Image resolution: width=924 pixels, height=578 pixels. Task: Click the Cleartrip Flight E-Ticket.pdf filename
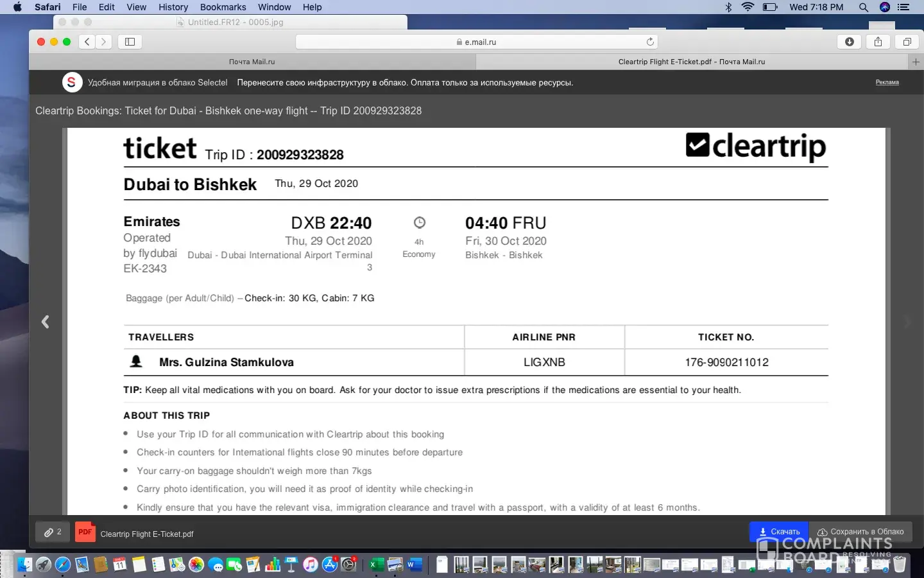coord(147,534)
